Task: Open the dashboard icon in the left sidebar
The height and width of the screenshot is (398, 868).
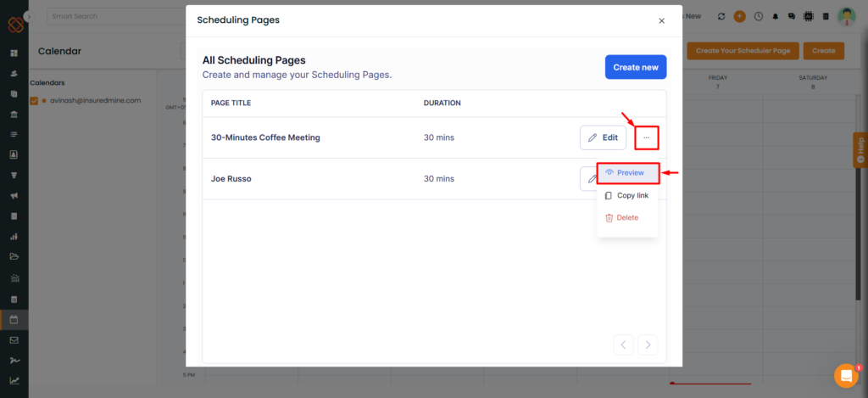Action: click(x=14, y=53)
